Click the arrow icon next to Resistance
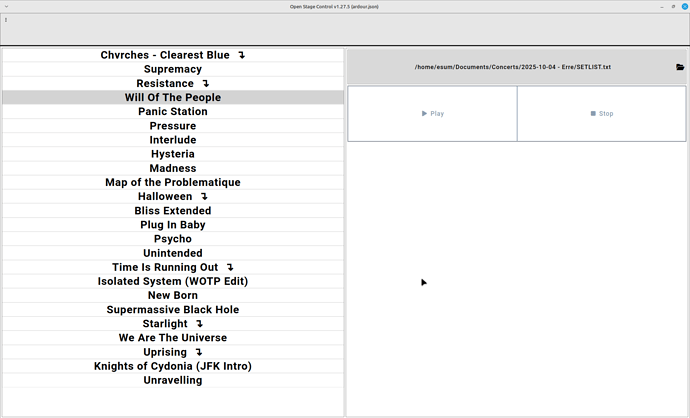This screenshot has height=418, width=690. [206, 84]
